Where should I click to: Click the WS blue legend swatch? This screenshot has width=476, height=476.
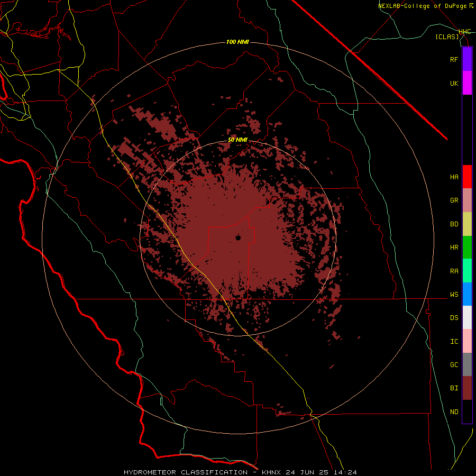[x=467, y=294]
